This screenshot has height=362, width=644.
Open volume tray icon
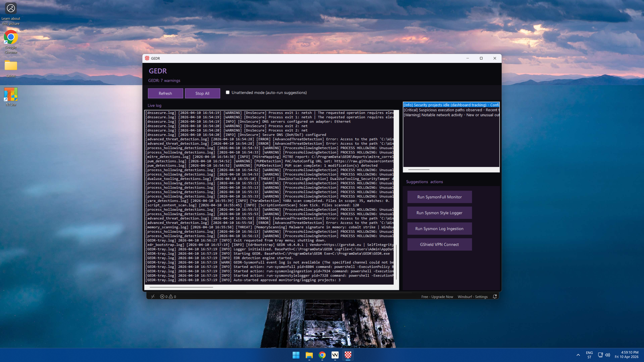coord(607,355)
